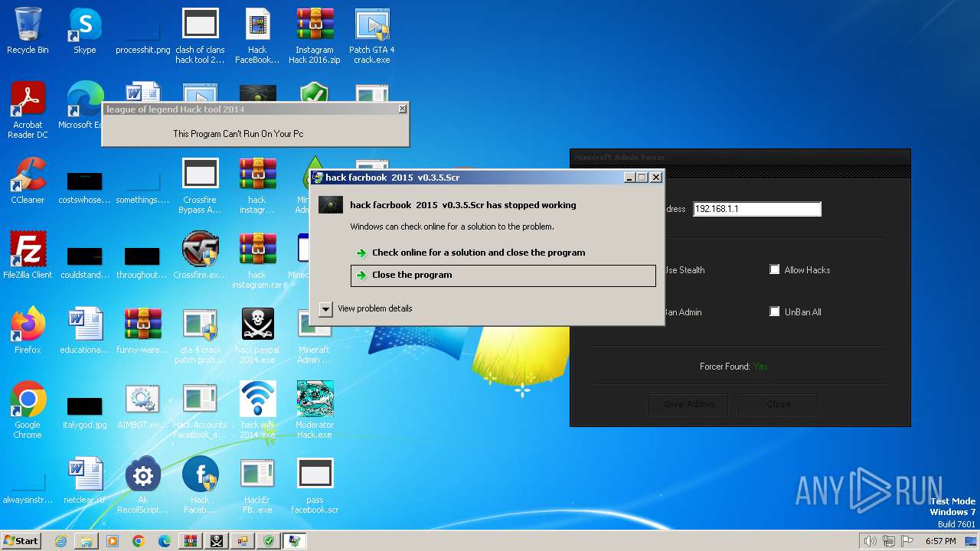The width and height of the screenshot is (980, 551).
Task: Open Action Center flag tray icon
Action: pos(908,541)
